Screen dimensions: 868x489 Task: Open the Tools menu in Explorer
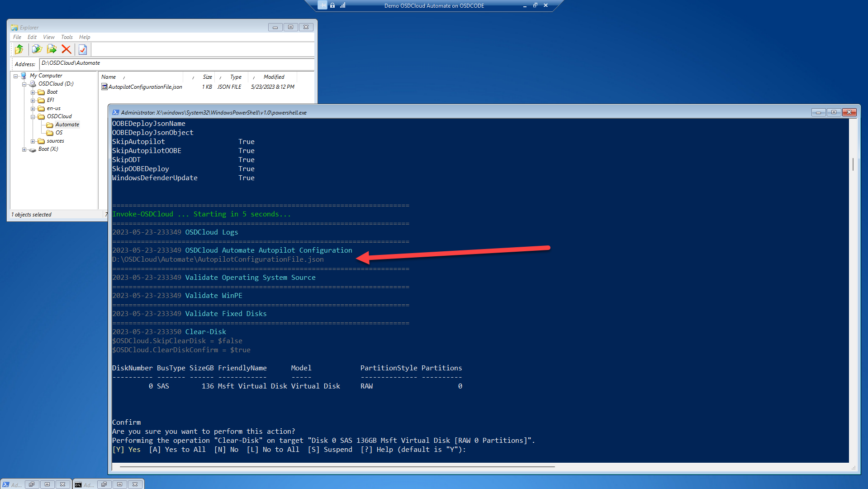[67, 37]
